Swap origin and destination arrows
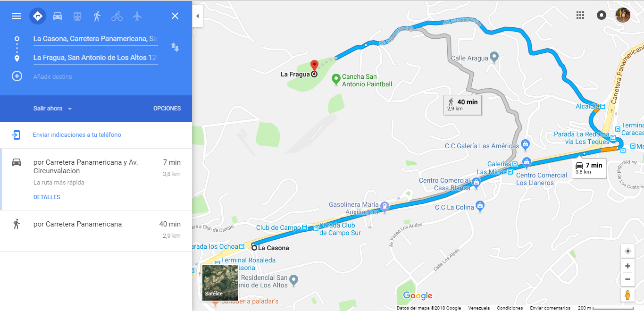Viewport: 644px width, 311px height. click(175, 47)
